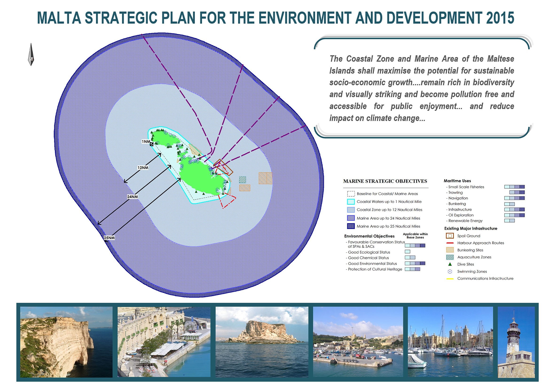Click the Dive Sites green triangle legend symbol

pos(450,264)
